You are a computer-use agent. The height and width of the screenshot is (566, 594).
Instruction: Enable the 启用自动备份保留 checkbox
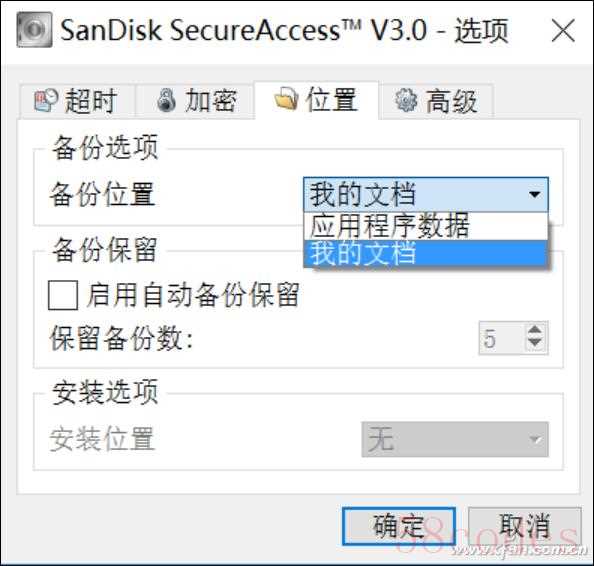point(63,295)
